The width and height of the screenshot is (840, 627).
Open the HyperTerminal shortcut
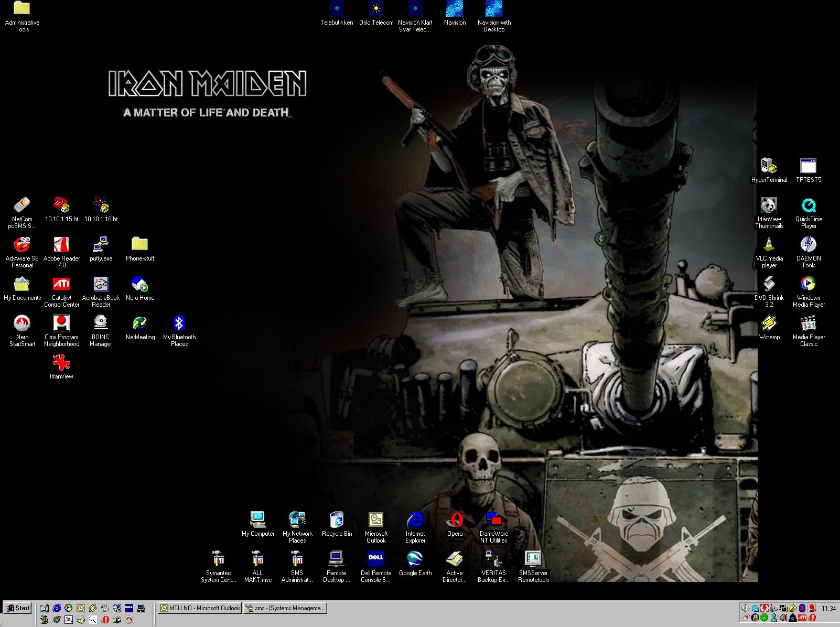point(769,166)
